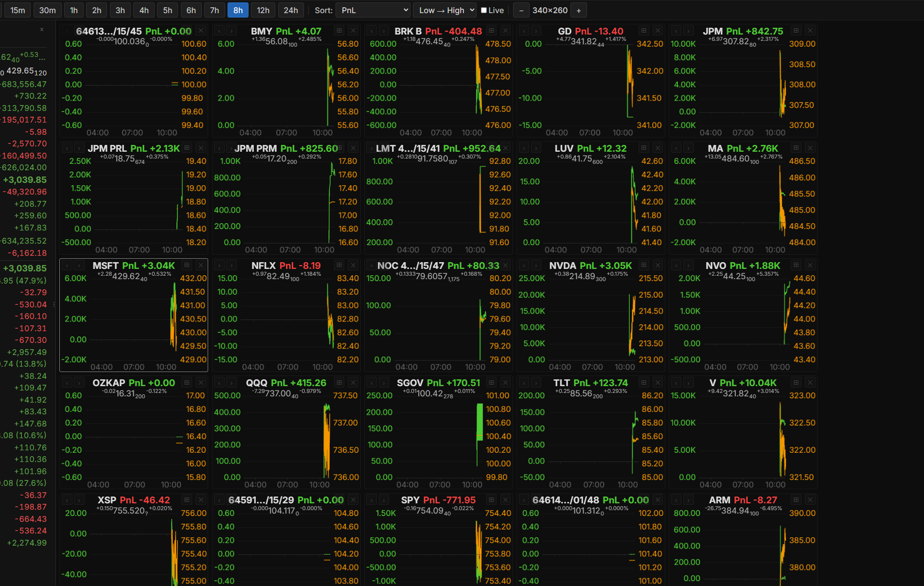Click grid icon on TLT chart
This screenshot has height=586, width=924.
point(644,383)
